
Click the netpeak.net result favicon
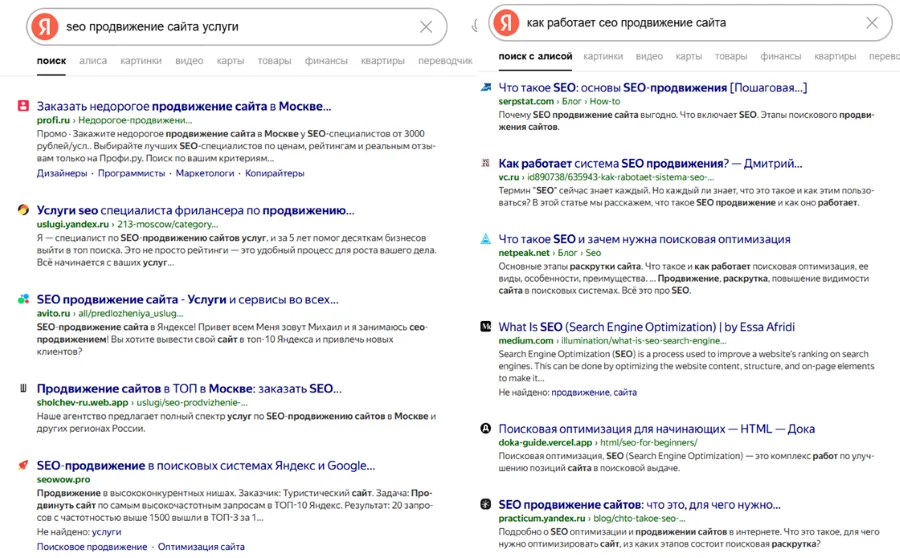486,239
